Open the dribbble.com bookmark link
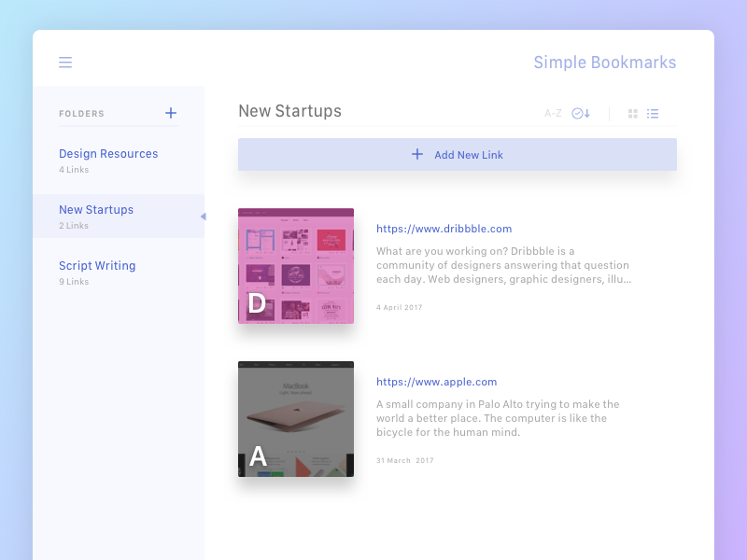Viewport: 747px width, 560px height. 444,228
